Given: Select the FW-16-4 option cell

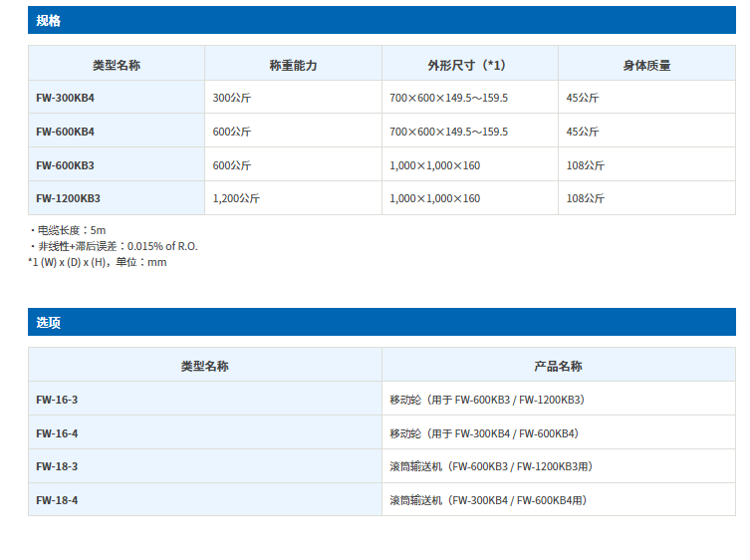Looking at the screenshot, I should (205, 432).
